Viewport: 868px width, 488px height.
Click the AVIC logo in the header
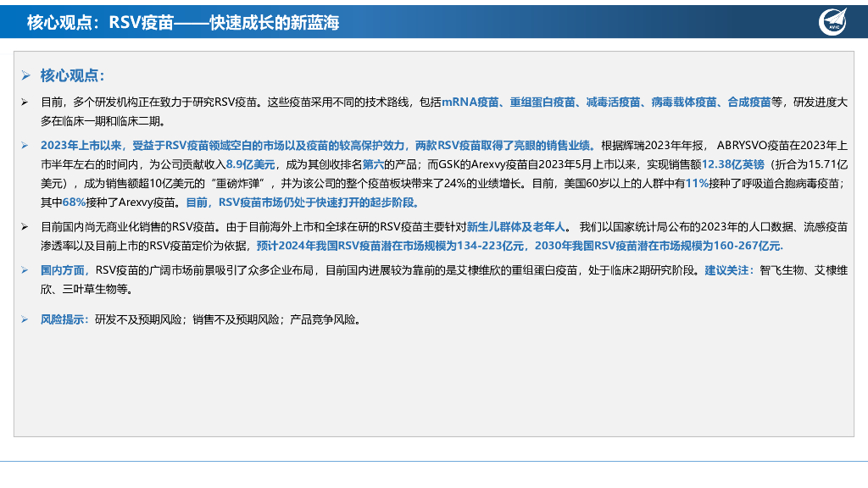(833, 21)
